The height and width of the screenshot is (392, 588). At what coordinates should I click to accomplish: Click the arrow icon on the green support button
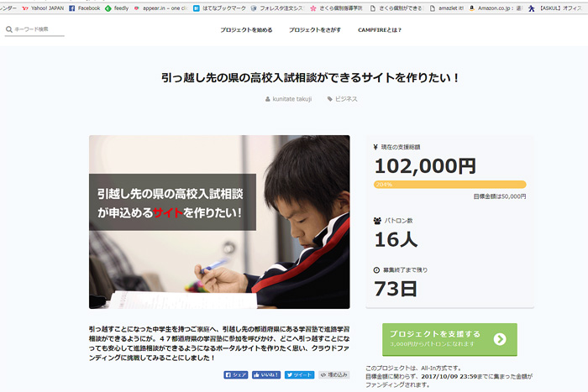click(x=500, y=339)
